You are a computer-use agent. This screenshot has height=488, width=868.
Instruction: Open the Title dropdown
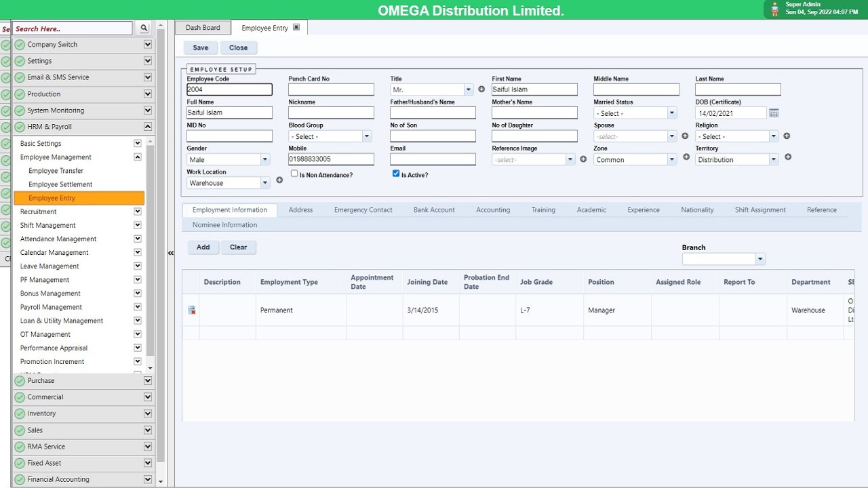(468, 89)
